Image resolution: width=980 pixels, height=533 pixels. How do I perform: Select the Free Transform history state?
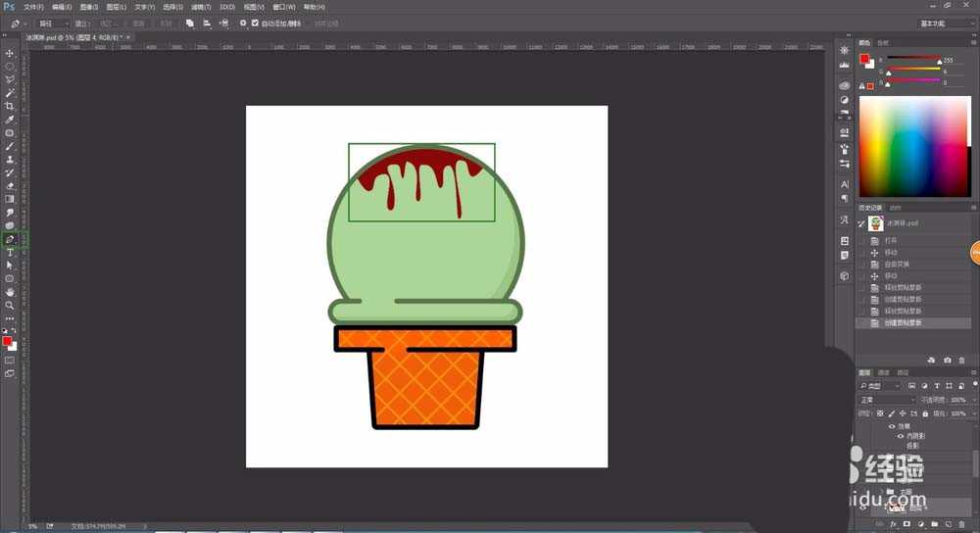898,265
